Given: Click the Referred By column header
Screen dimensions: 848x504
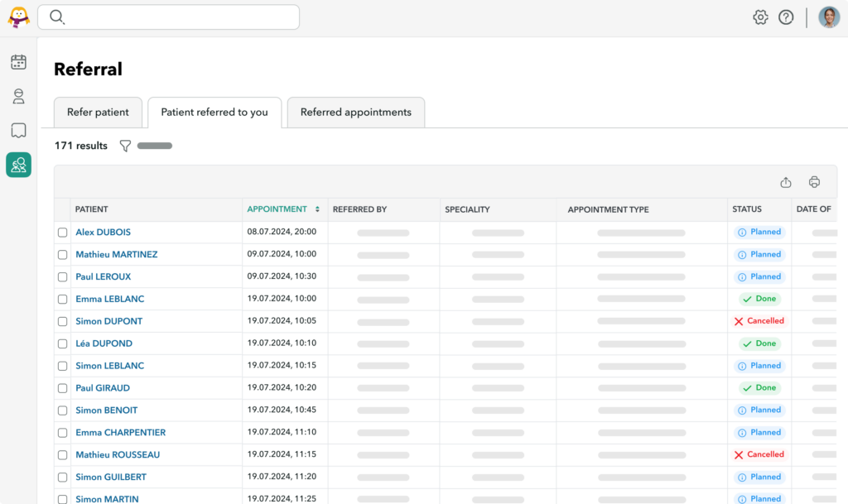Looking at the screenshot, I should coord(359,209).
